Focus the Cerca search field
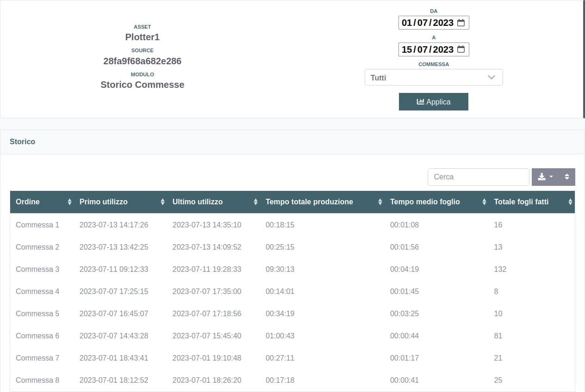 [479, 177]
